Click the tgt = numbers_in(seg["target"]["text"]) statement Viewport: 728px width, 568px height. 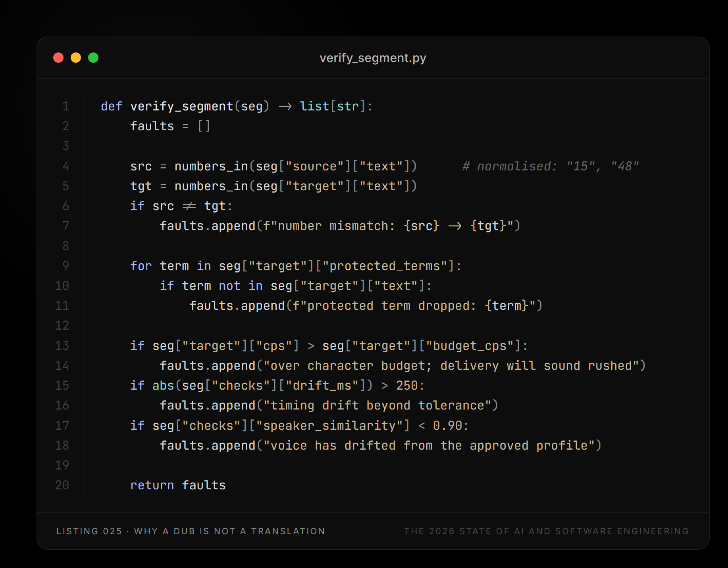273,186
